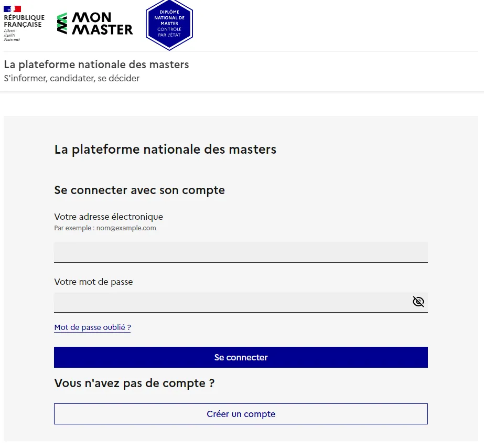
Task: Focus the email address input field
Action: [241, 252]
